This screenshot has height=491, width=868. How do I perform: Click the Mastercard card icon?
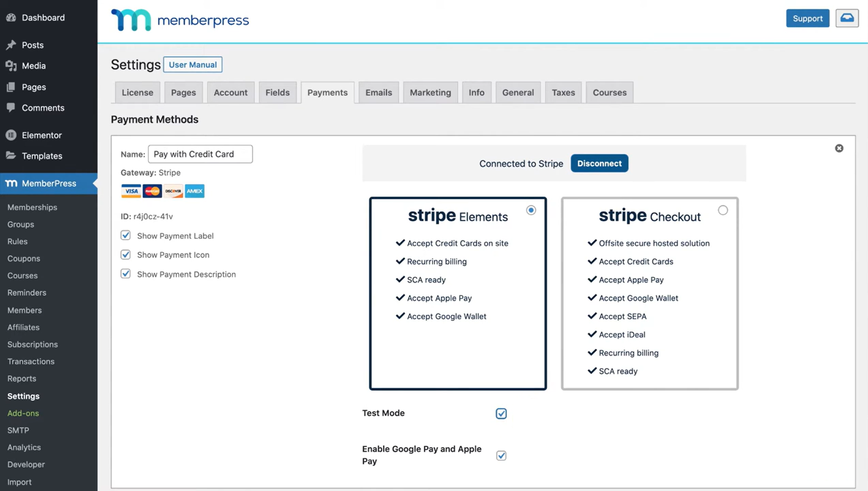152,191
